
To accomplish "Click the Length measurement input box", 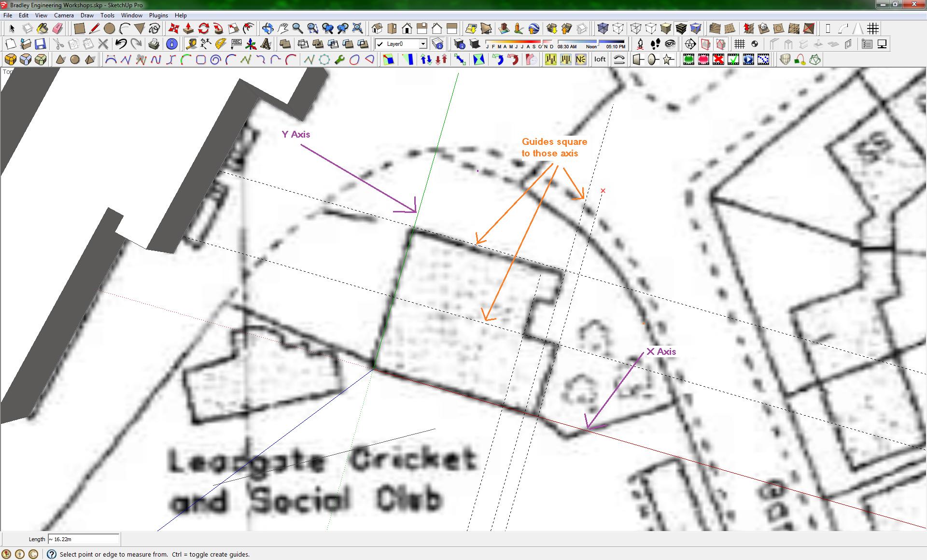I will 83,539.
